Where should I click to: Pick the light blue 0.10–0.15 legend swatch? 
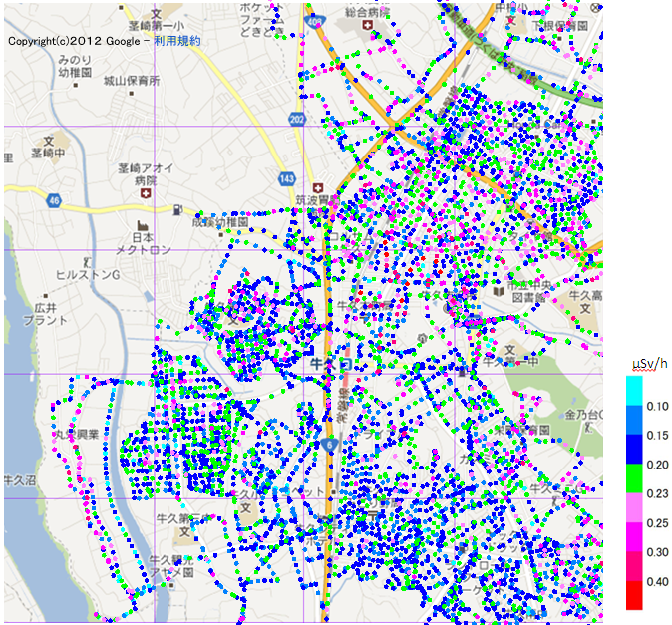coord(634,421)
